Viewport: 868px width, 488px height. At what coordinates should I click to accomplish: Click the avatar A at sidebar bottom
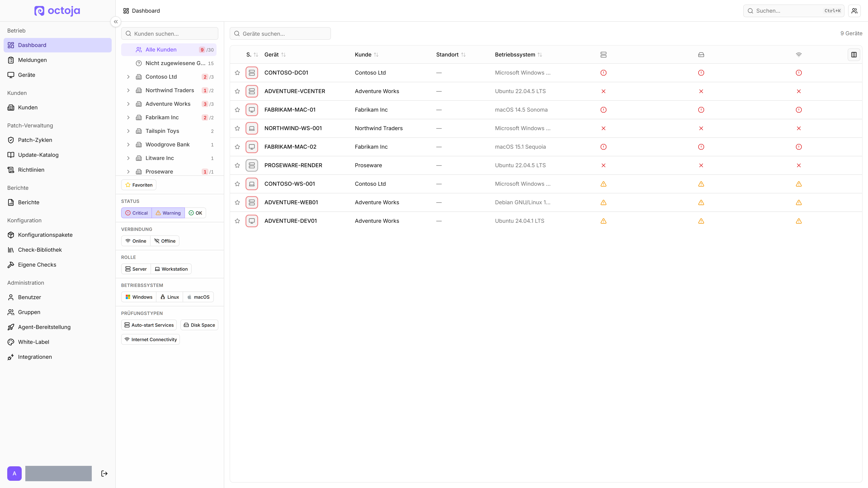pyautogui.click(x=14, y=474)
